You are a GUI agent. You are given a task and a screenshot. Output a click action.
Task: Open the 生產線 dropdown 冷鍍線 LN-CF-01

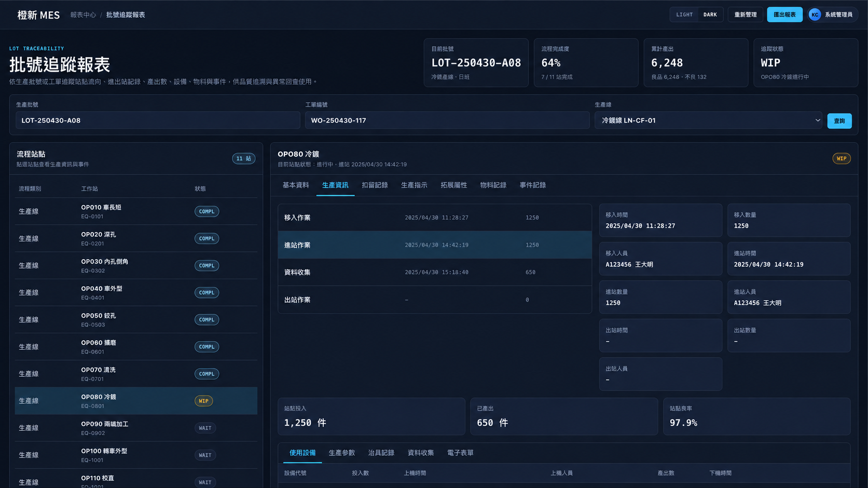click(708, 120)
